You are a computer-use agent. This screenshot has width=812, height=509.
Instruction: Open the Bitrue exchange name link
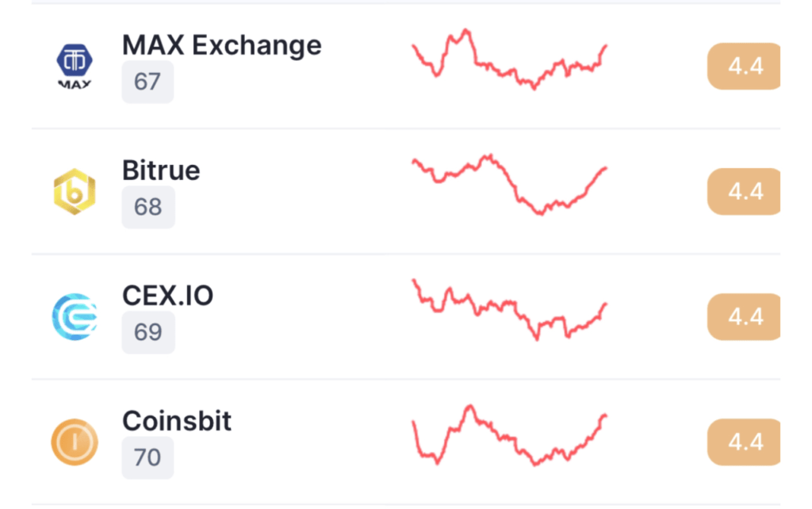[x=161, y=170]
